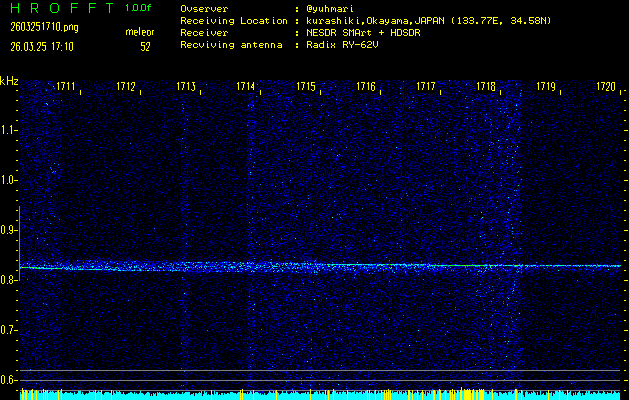Click the cyan signal level graph at bottom
629x400 pixels.
click(x=320, y=395)
